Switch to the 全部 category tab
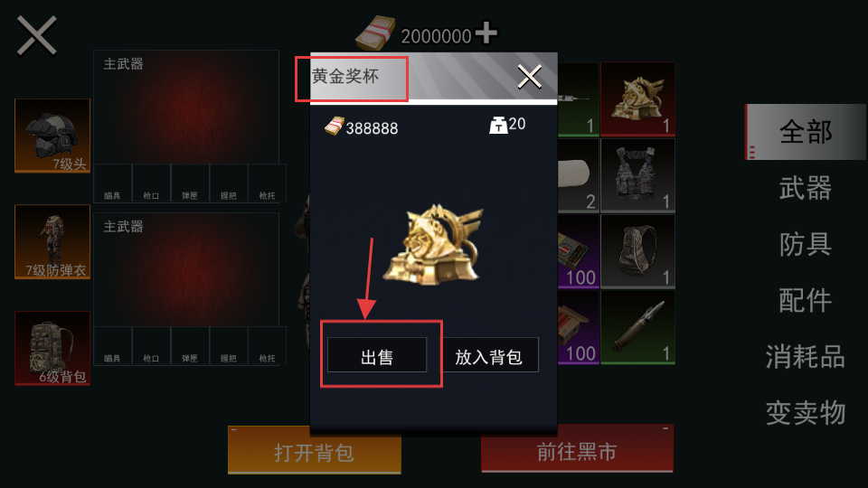This screenshot has height=488, width=868. [806, 132]
